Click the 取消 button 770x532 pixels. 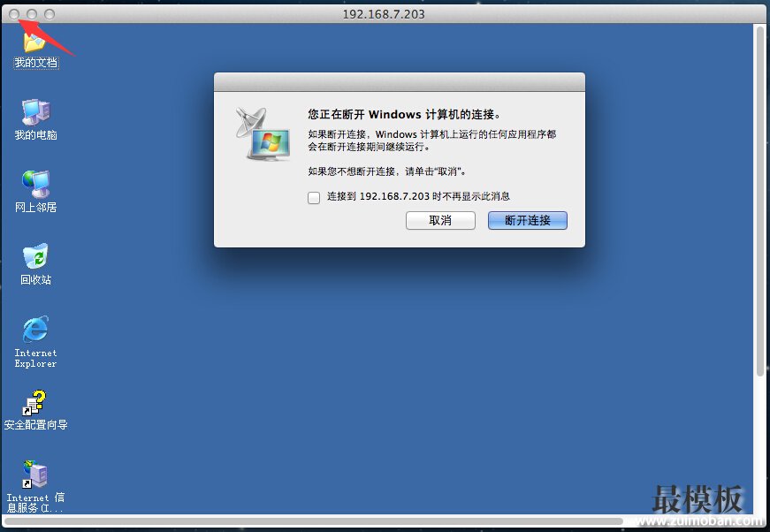[440, 220]
